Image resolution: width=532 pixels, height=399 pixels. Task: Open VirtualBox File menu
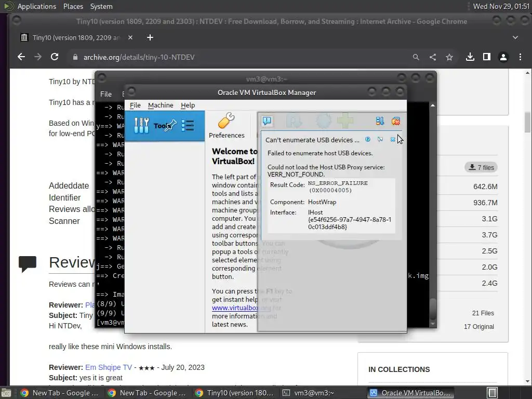(x=135, y=105)
